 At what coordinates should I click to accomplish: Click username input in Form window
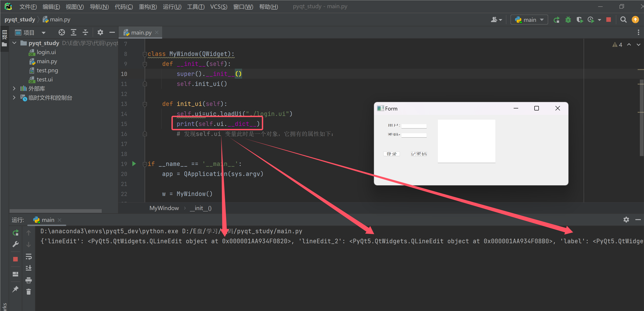click(414, 126)
